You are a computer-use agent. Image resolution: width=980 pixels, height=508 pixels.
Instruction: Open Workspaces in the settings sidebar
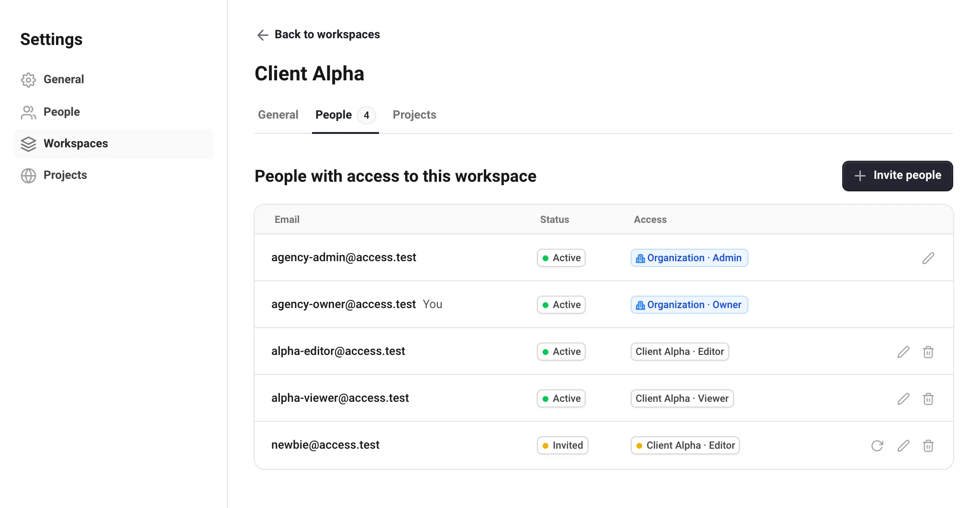pos(113,144)
